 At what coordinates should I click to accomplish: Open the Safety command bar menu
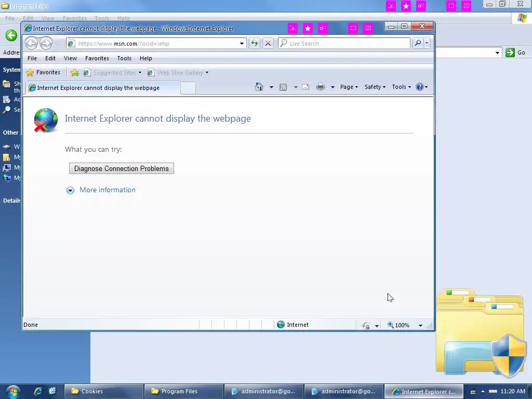(375, 87)
